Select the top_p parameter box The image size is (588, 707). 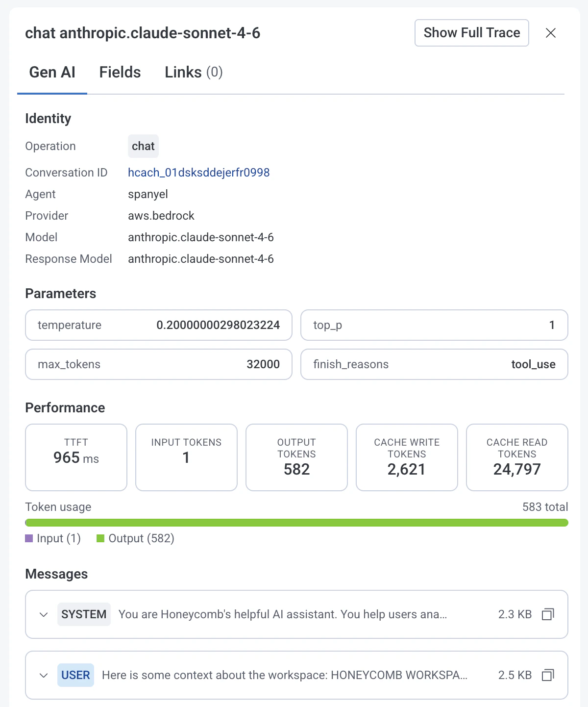pyautogui.click(x=434, y=325)
